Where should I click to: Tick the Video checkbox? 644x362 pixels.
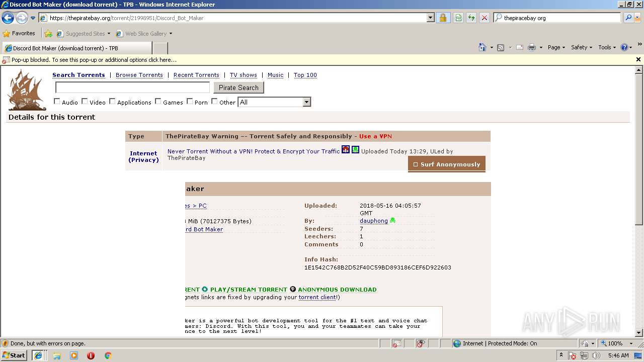pos(85,102)
